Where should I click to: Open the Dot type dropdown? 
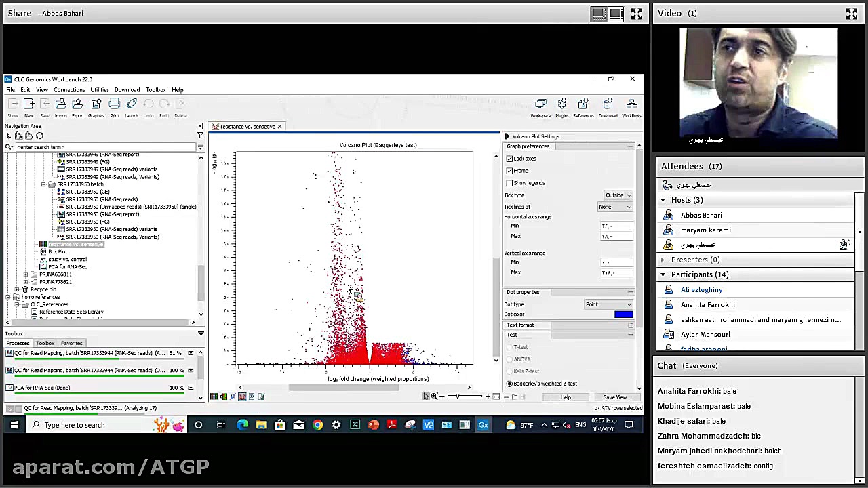608,304
